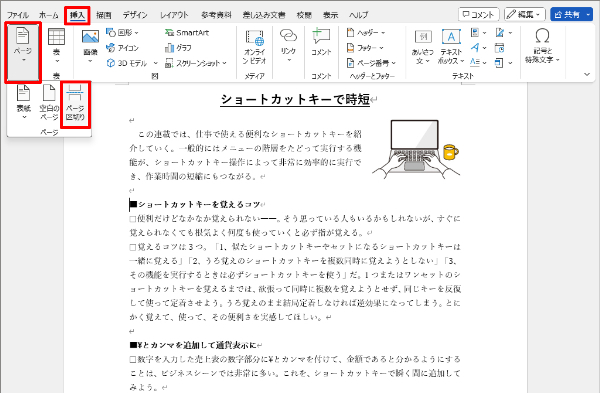Click the 3D モデル button

click(x=127, y=63)
